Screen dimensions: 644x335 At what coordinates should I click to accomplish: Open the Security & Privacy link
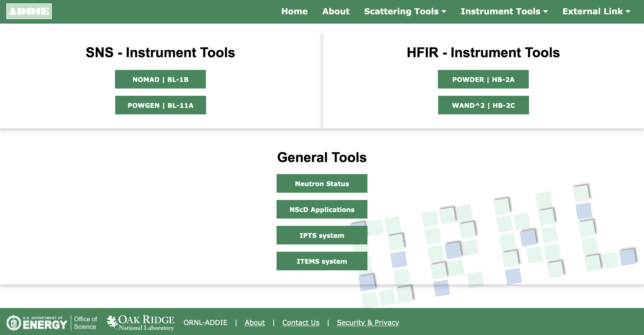pyautogui.click(x=368, y=323)
